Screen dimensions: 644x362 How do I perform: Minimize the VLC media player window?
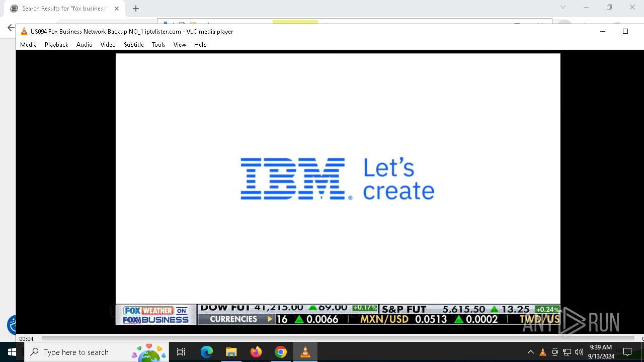(603, 31)
